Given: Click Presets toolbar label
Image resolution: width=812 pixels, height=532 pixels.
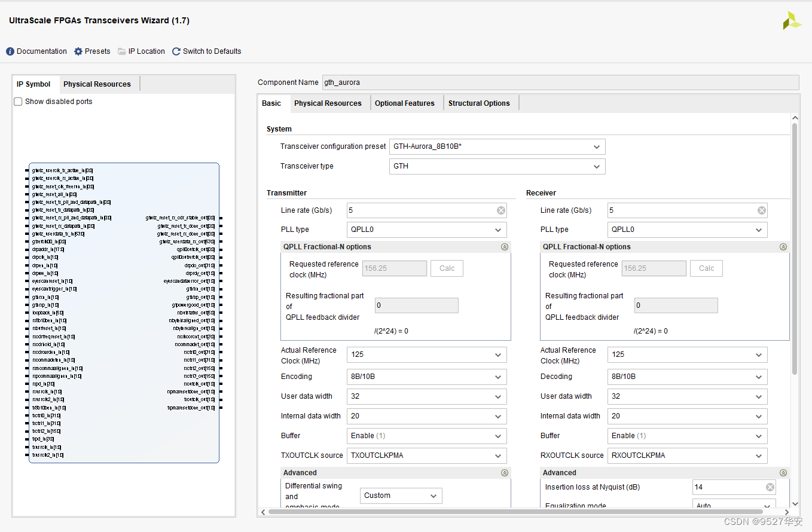Looking at the screenshot, I should point(97,51).
